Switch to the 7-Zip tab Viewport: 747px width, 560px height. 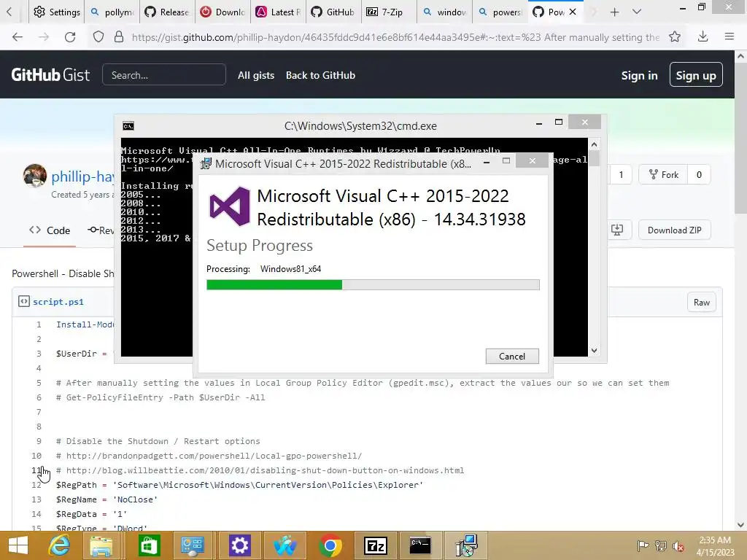[x=389, y=12]
